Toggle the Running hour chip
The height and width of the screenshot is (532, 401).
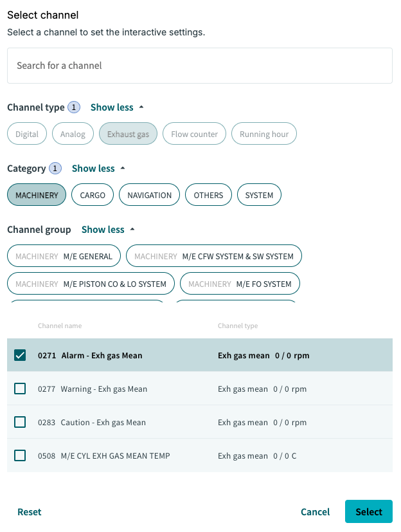click(x=264, y=134)
